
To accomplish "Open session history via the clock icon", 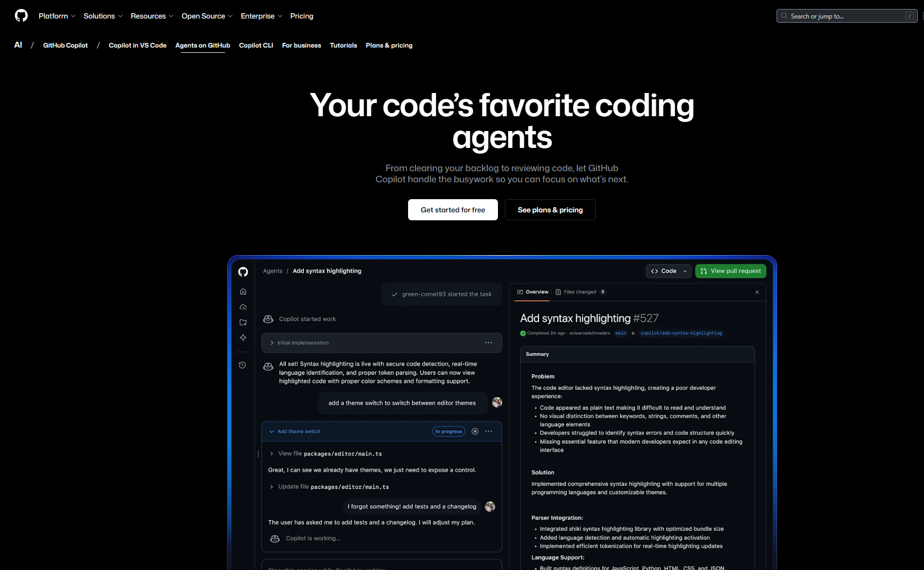I will tap(242, 365).
